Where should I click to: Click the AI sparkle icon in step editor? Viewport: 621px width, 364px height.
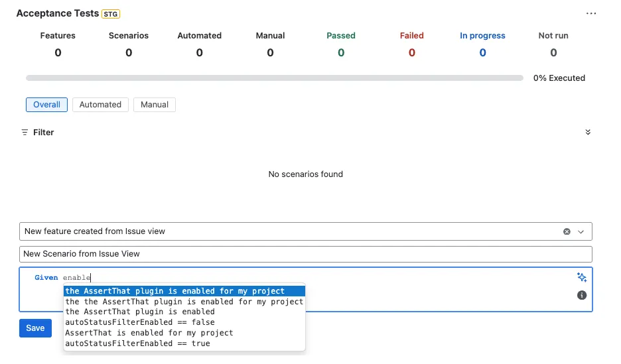581,277
